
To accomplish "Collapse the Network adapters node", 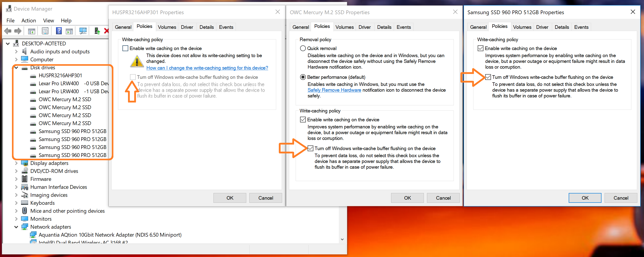I will [16, 227].
